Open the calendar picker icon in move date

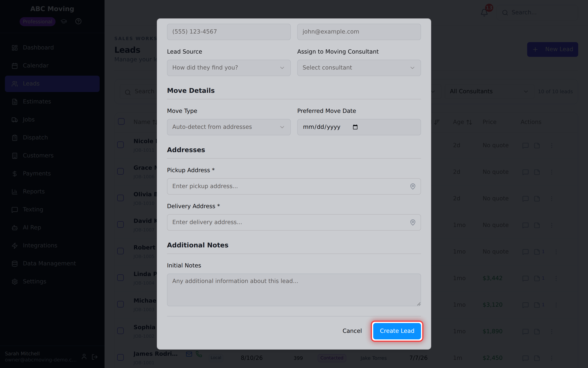click(x=355, y=127)
